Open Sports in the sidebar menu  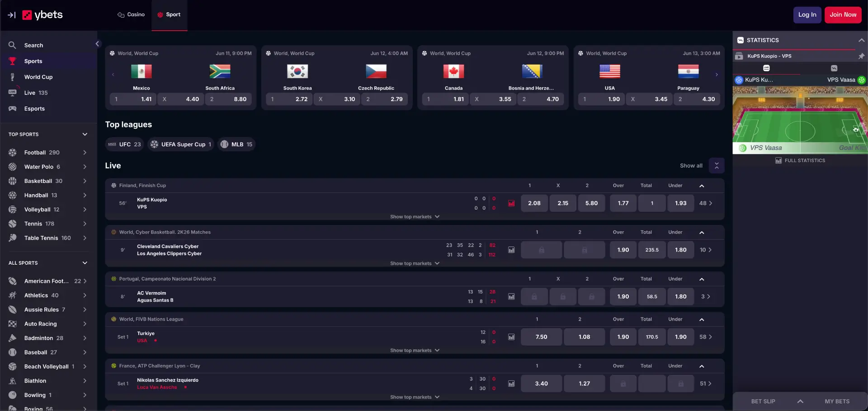tap(48, 61)
